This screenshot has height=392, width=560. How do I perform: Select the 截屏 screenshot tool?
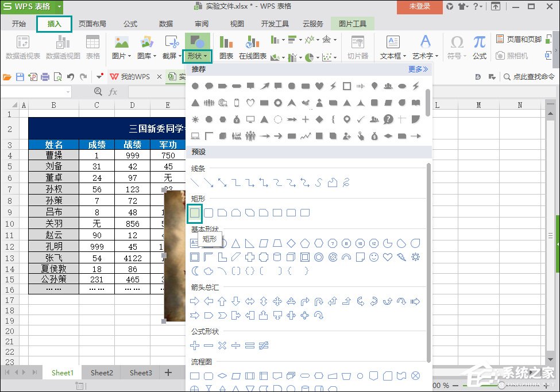tap(170, 46)
